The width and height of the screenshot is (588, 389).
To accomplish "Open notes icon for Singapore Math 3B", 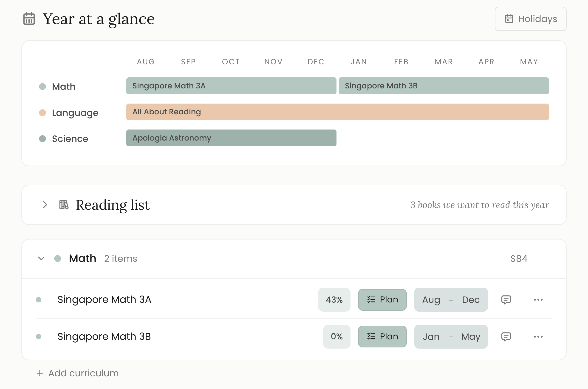I will [x=506, y=337].
